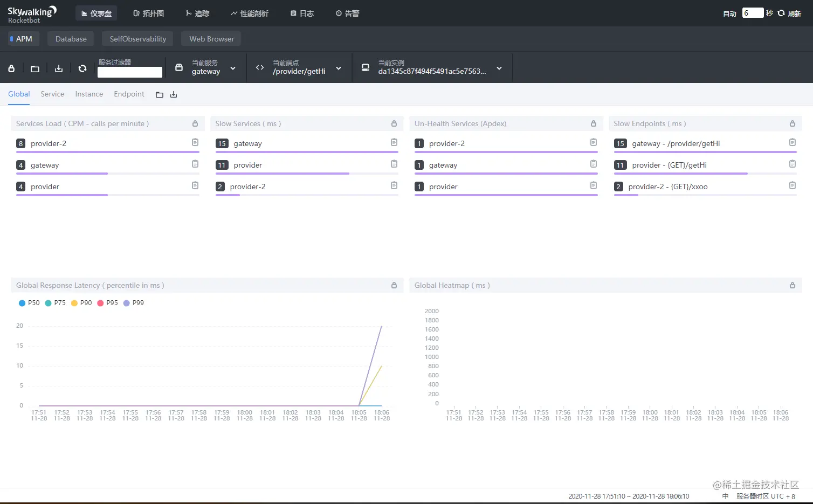The width and height of the screenshot is (813, 504).
Task: Click the lock icon on Global Heatmap panel
Action: (x=793, y=285)
